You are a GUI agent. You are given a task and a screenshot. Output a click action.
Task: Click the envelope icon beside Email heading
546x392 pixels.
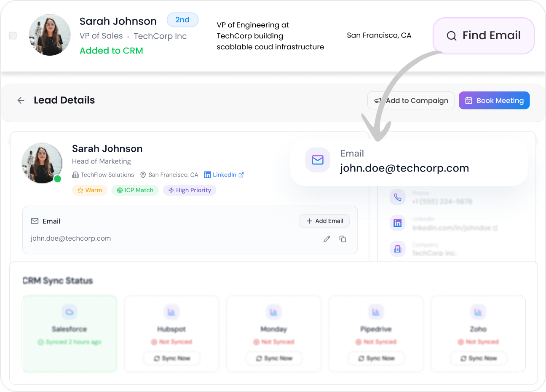pyautogui.click(x=35, y=221)
